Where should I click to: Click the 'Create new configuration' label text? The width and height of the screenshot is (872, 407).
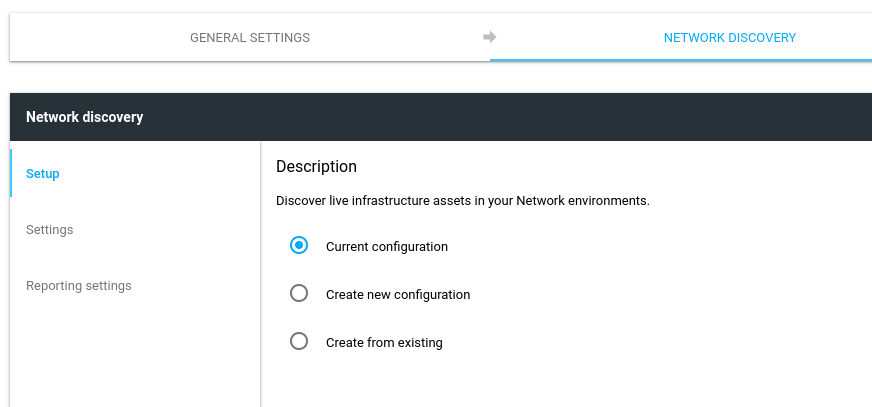coord(398,295)
